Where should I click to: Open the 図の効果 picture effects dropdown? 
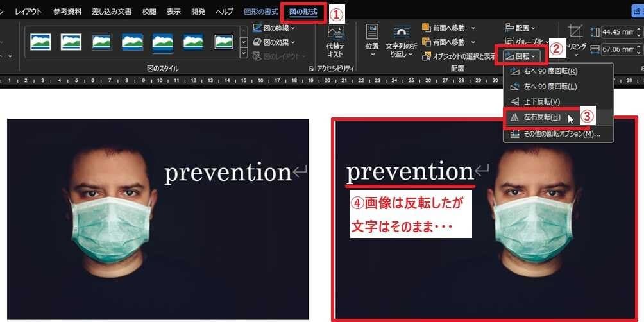(275, 42)
